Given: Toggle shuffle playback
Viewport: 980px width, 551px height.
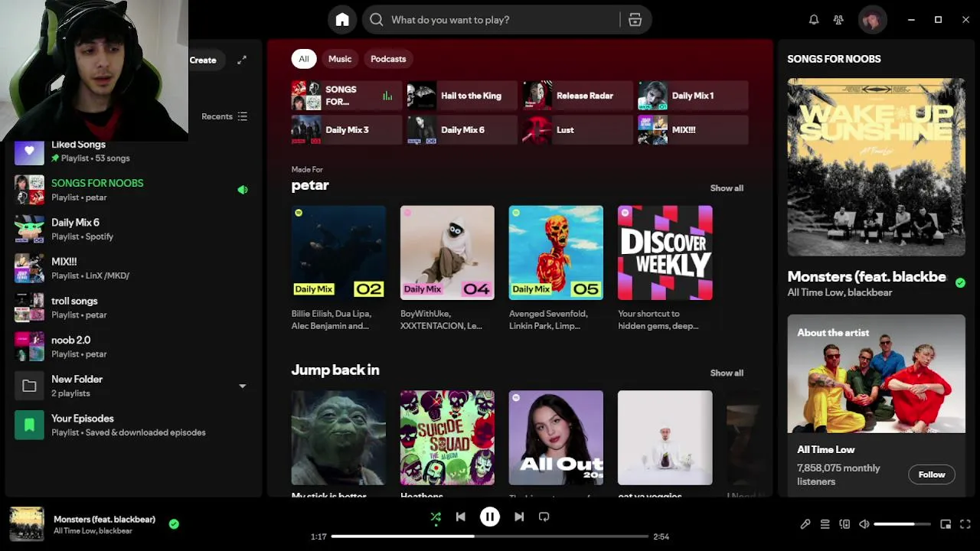Looking at the screenshot, I should click(436, 517).
